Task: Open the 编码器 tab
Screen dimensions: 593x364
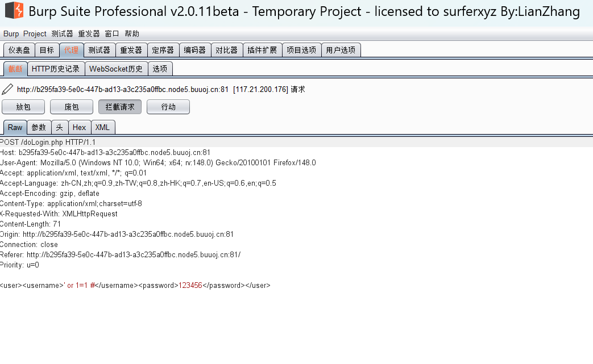Action: (195, 50)
